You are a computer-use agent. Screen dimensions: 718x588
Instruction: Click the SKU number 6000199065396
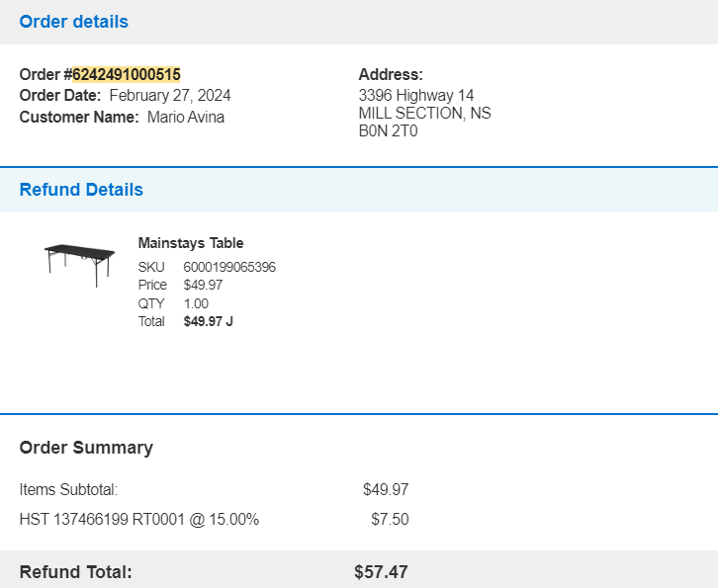(229, 267)
